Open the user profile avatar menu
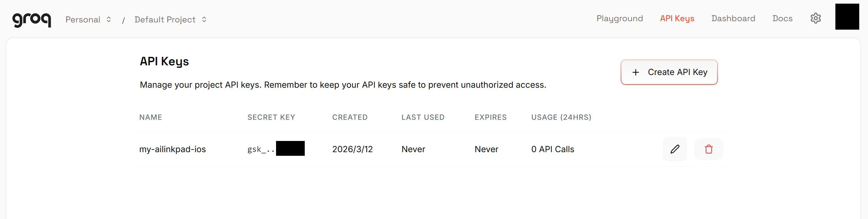 (847, 17)
